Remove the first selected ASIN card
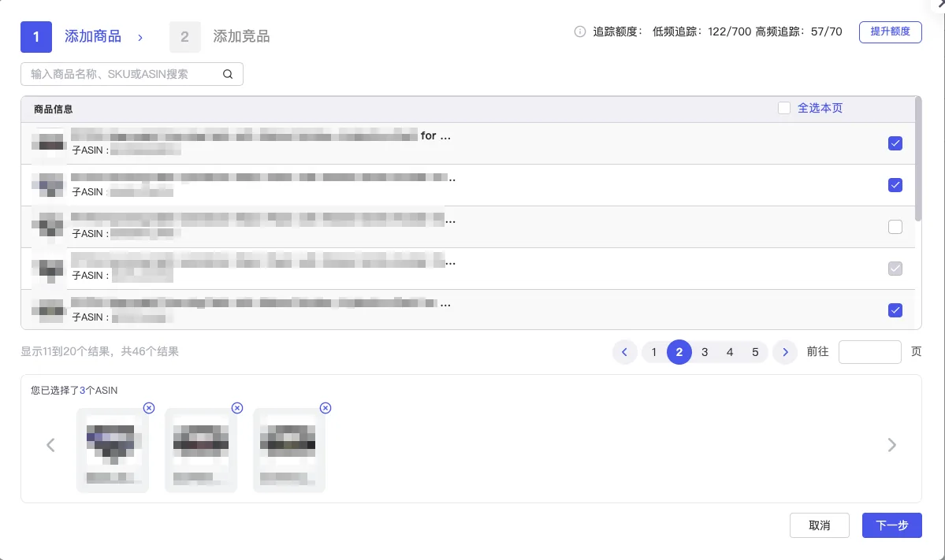Image resolution: width=945 pixels, height=560 pixels. click(x=149, y=408)
